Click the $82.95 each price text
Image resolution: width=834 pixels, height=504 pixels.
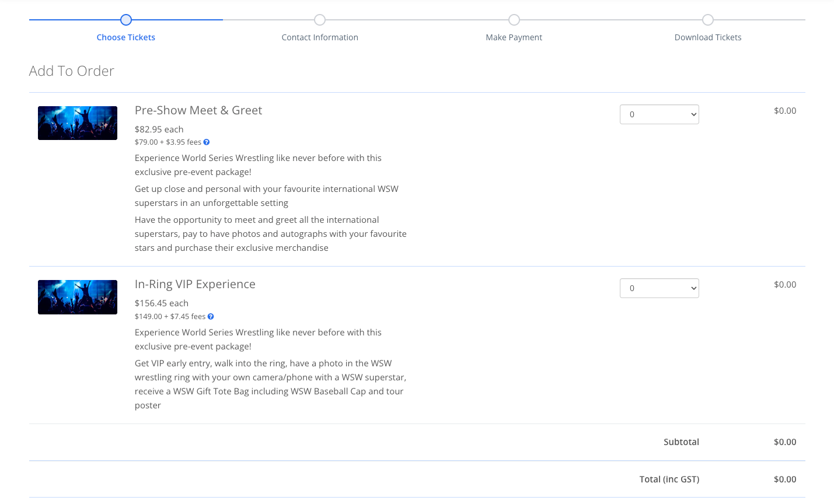coord(159,129)
